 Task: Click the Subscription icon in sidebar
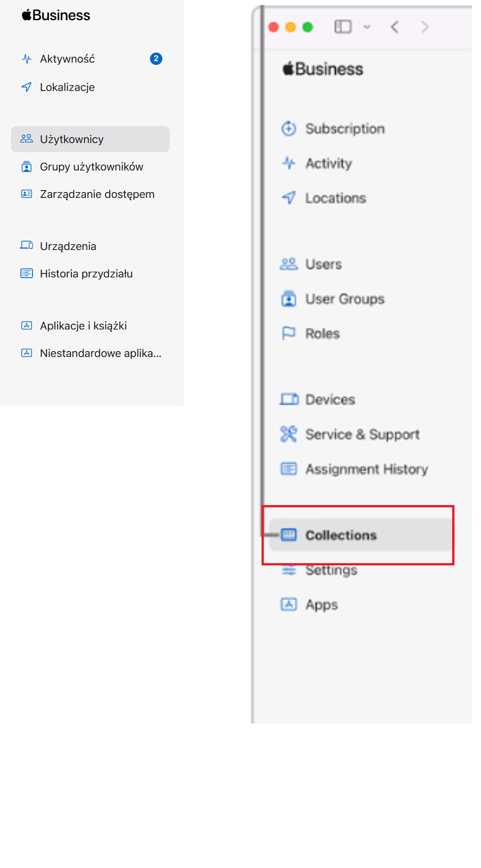click(x=289, y=129)
